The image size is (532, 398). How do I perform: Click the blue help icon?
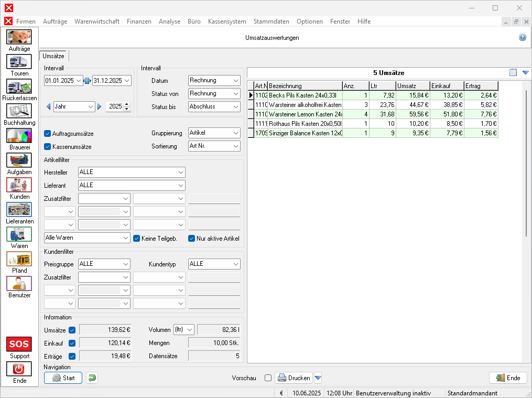click(x=522, y=38)
